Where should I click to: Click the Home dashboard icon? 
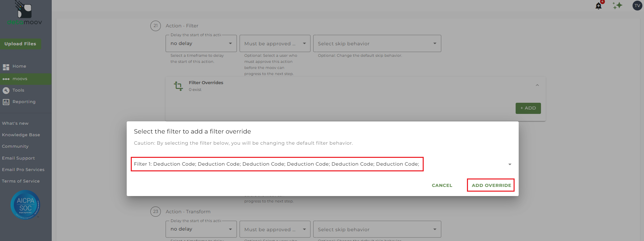6,67
